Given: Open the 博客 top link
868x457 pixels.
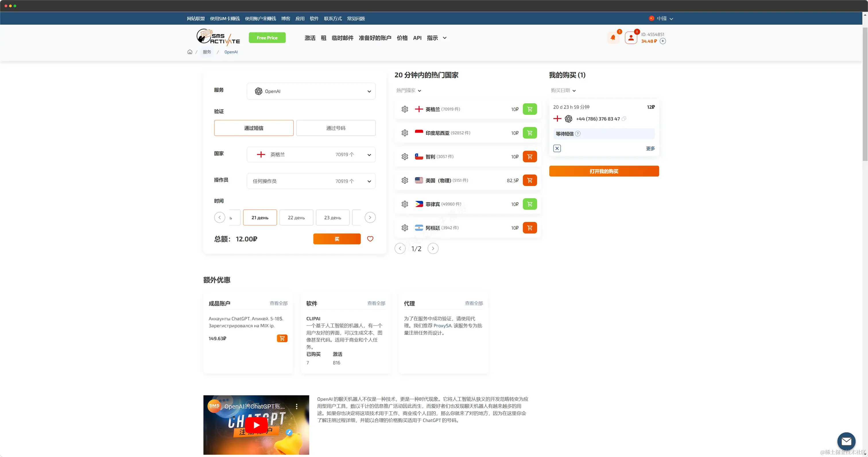Looking at the screenshot, I should click(x=286, y=19).
